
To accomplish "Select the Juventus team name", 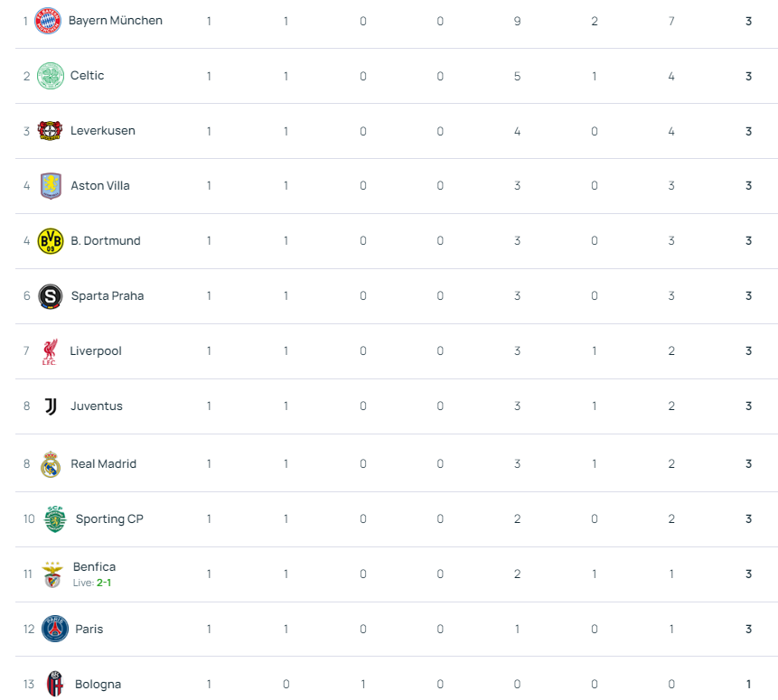I will [97, 406].
